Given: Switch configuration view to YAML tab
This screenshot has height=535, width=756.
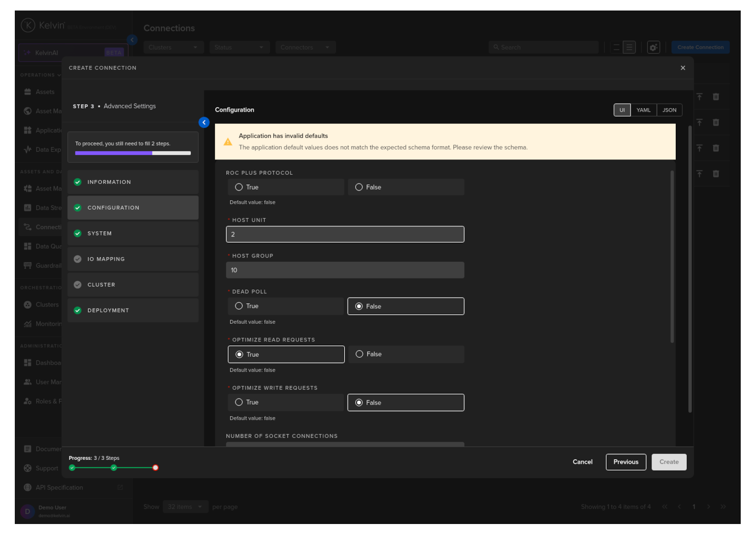Looking at the screenshot, I should click(643, 110).
